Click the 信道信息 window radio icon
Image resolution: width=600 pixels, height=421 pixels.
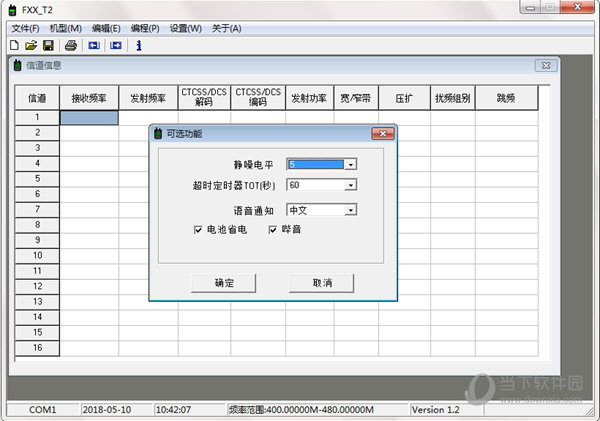click(x=18, y=65)
